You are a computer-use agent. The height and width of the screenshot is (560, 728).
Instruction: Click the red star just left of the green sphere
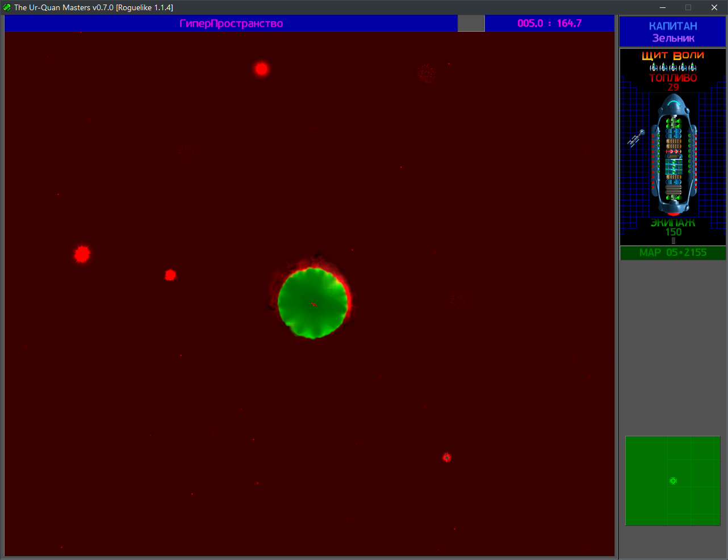coord(170,275)
